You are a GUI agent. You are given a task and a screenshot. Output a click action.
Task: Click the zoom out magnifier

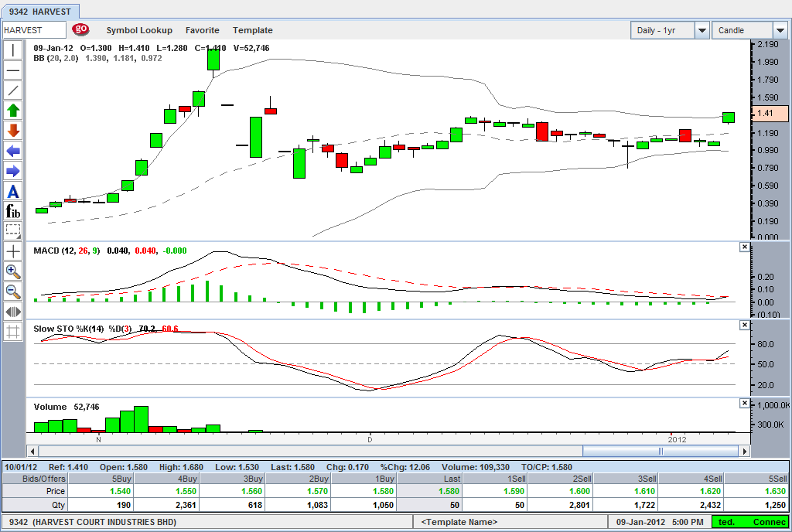pyautogui.click(x=13, y=292)
